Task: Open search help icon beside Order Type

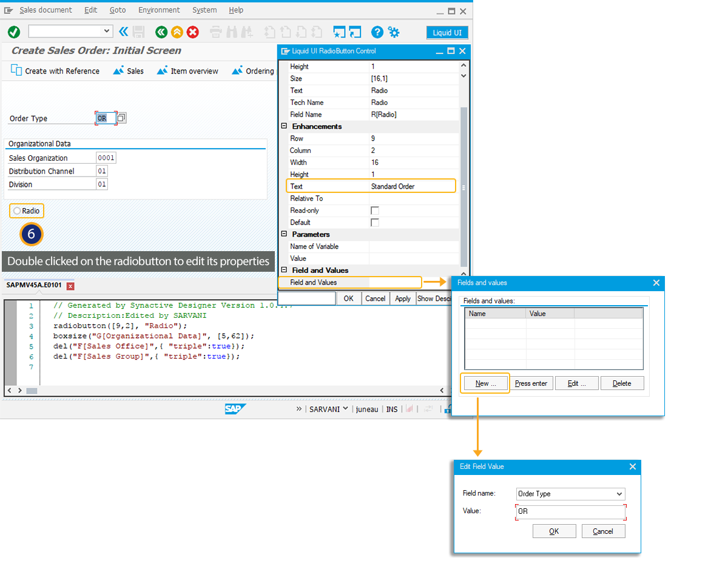Action: (122, 118)
